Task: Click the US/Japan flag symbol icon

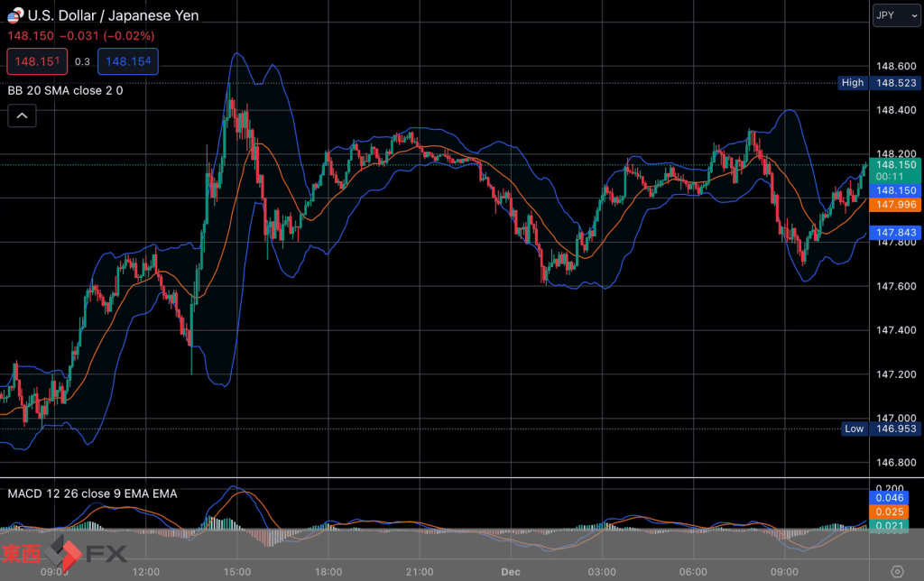Action: pyautogui.click(x=14, y=15)
